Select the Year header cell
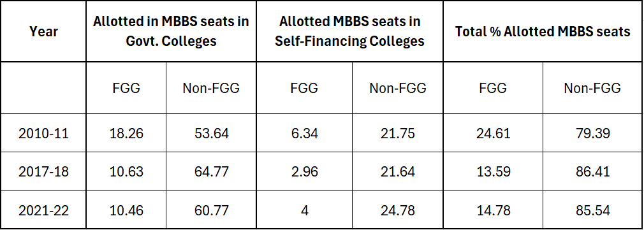This screenshot has height=230, width=644. point(43,31)
